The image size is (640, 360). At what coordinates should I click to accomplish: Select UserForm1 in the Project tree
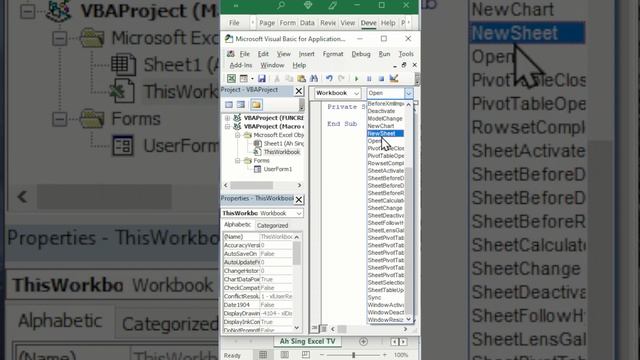pyautogui.click(x=278, y=169)
